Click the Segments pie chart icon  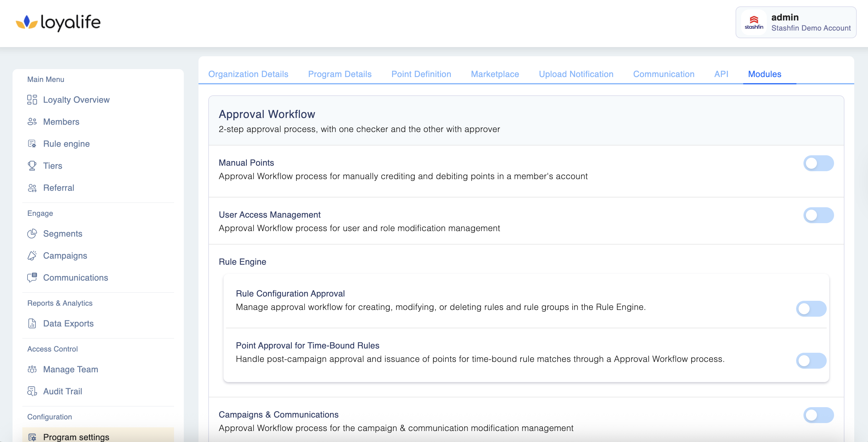point(32,234)
